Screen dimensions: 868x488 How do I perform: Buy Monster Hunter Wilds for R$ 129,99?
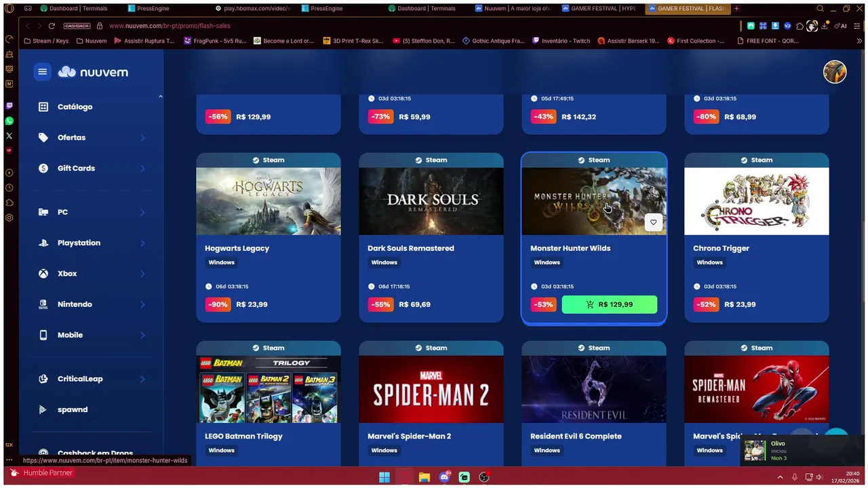click(610, 304)
